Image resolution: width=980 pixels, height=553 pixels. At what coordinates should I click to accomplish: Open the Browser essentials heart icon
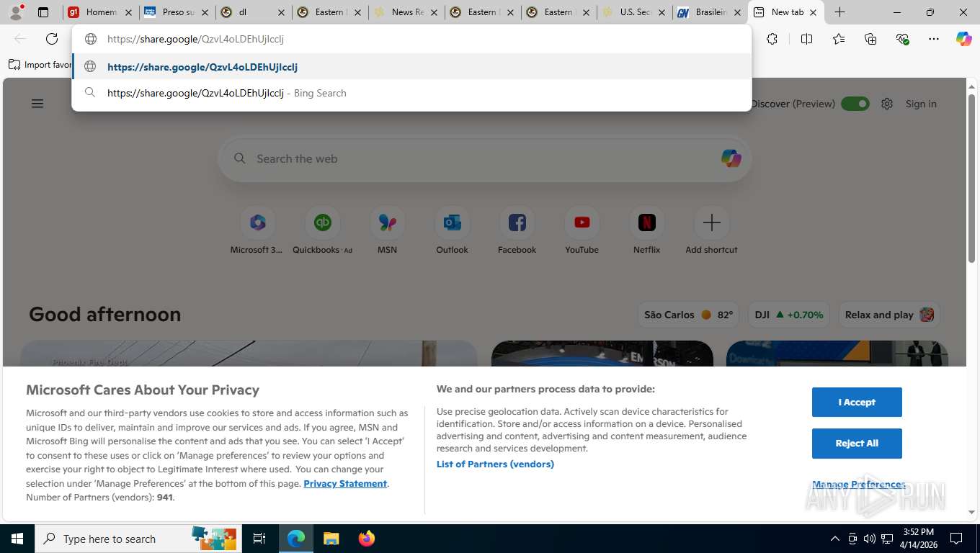tap(902, 39)
